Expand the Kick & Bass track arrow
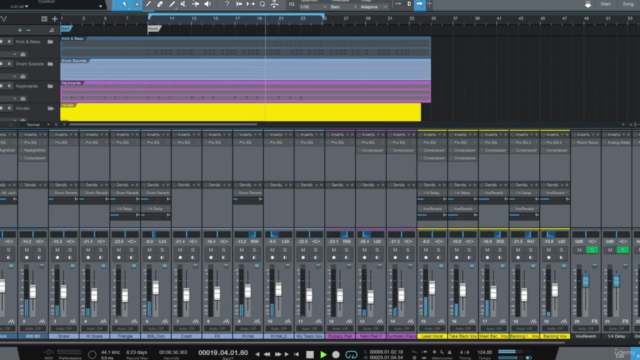640x360 pixels. pyautogui.click(x=15, y=54)
